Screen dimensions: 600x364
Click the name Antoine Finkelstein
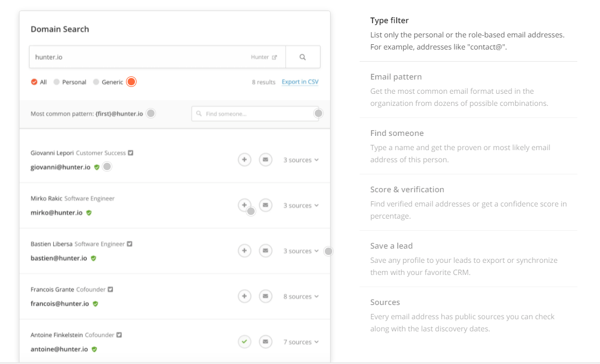[x=56, y=335]
